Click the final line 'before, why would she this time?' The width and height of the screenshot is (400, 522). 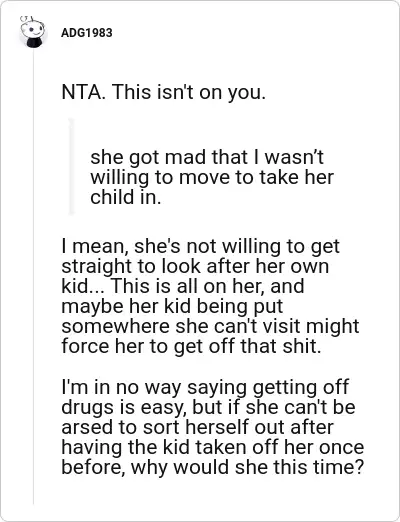coord(212,467)
